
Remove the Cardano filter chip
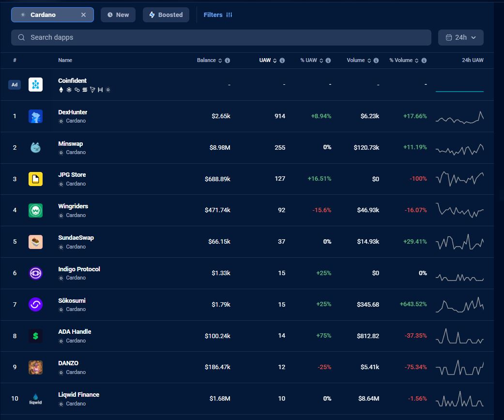pyautogui.click(x=84, y=15)
